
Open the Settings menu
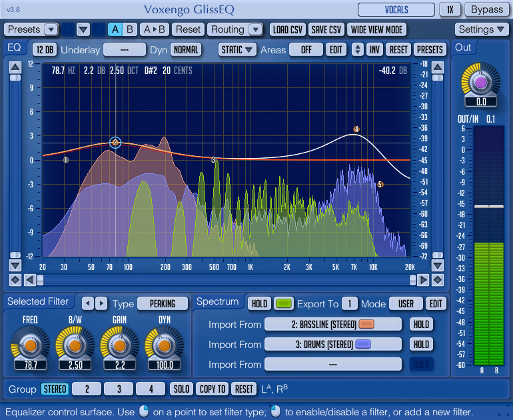pyautogui.click(x=481, y=29)
